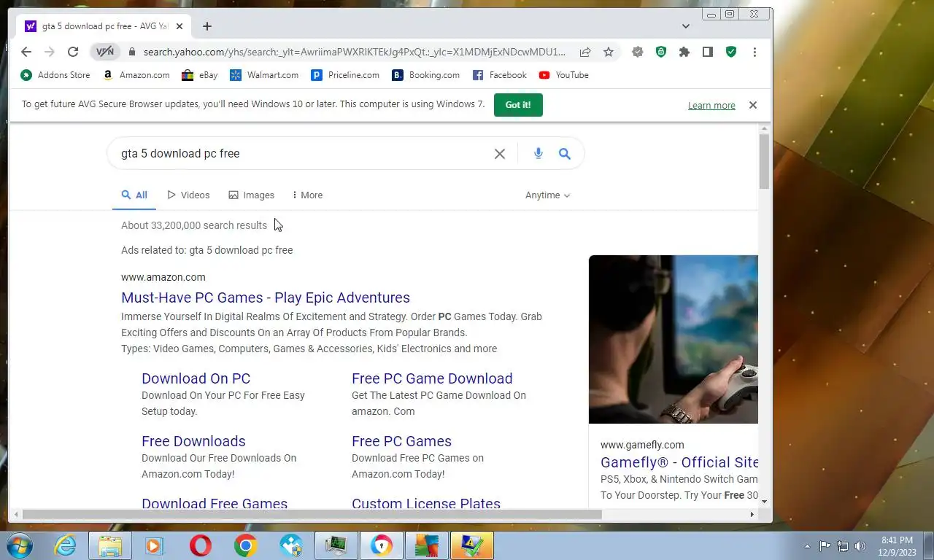Click the green lock shield extension icon
Screen dimensions: 934x560
(661, 52)
